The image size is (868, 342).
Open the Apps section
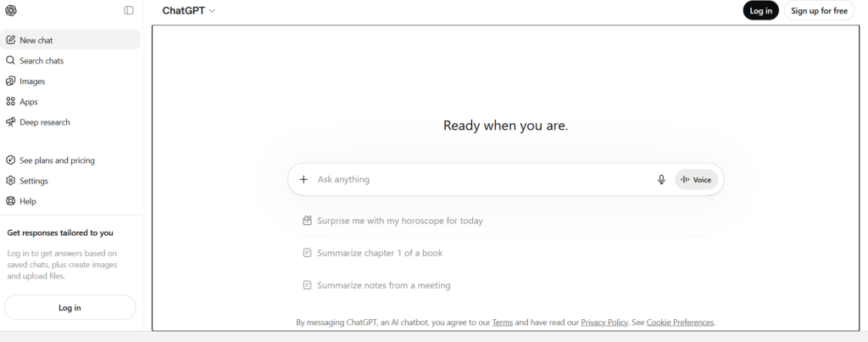[x=70, y=102]
